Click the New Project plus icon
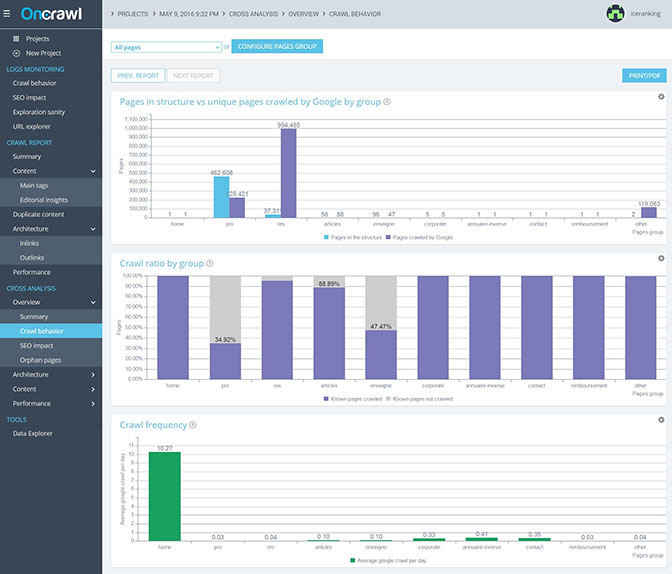672x574 pixels. (16, 53)
